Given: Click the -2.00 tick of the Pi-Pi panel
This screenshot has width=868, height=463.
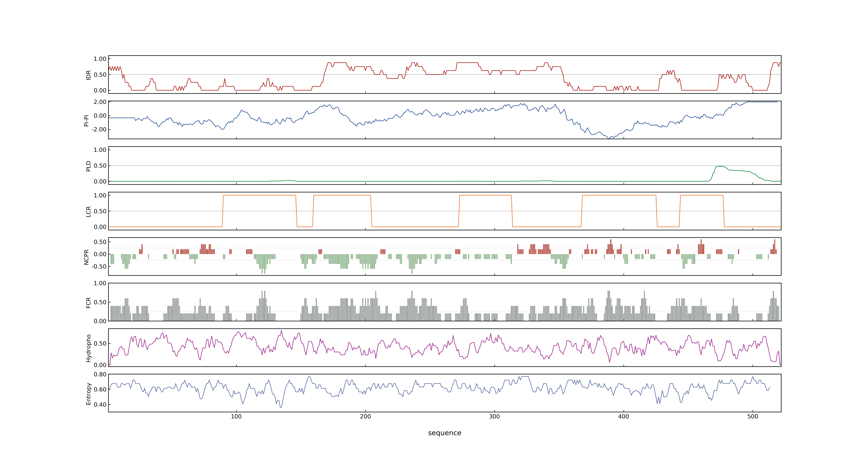Looking at the screenshot, I should [99, 129].
